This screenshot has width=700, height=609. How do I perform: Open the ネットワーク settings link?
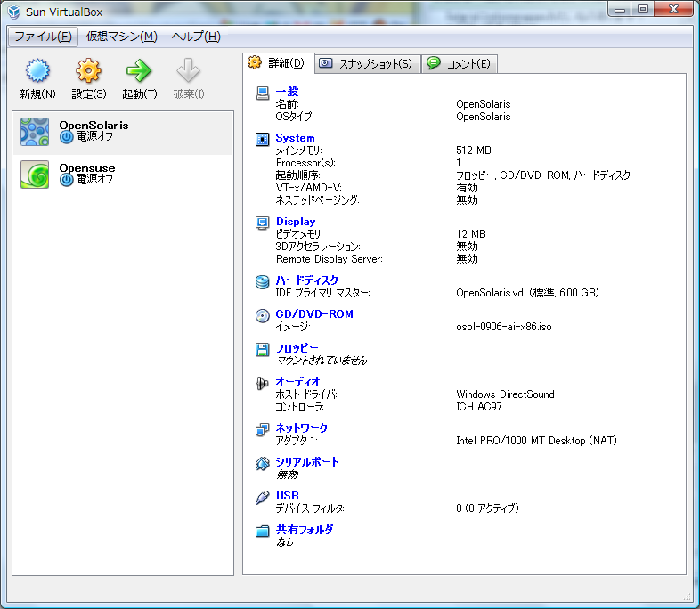(302, 428)
